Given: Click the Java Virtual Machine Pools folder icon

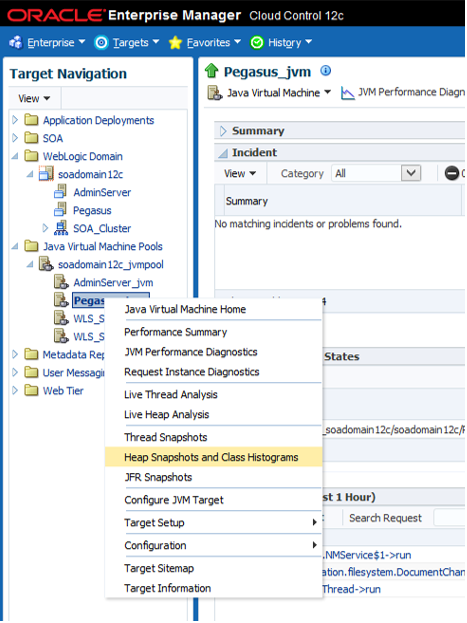Looking at the screenshot, I should pos(31,246).
